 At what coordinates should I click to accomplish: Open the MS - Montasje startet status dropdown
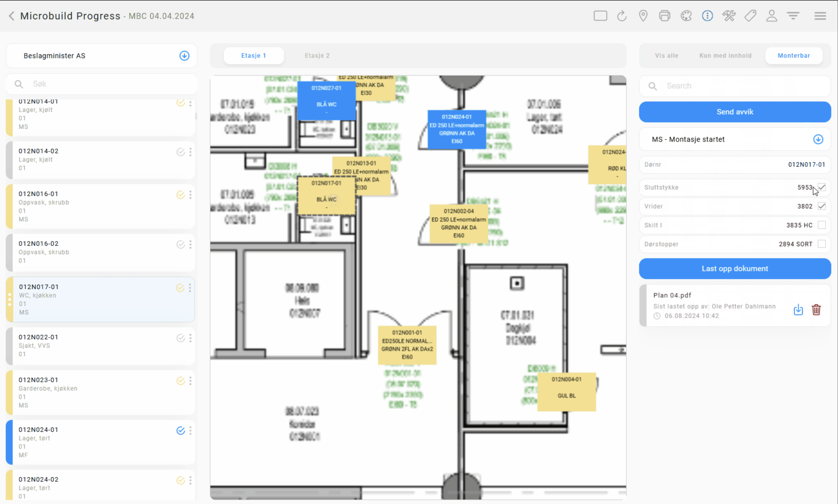(x=818, y=139)
